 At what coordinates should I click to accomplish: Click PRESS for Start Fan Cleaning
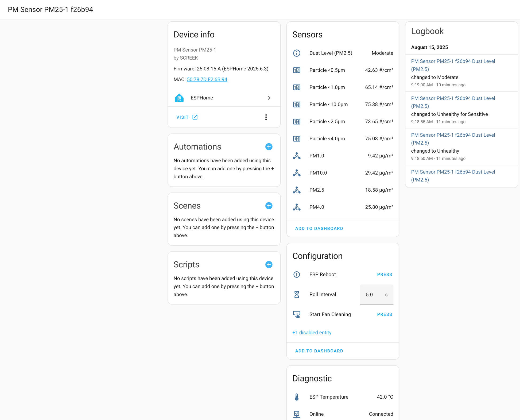click(385, 314)
